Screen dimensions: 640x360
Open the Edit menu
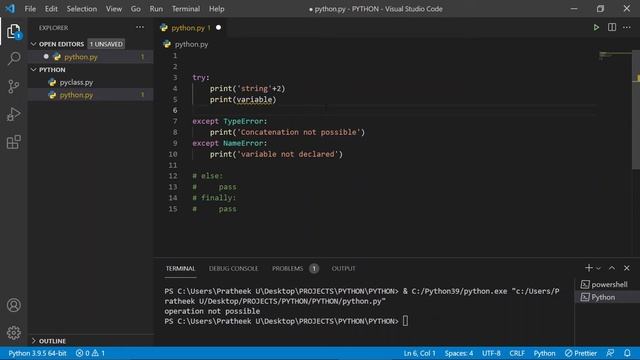(51, 9)
